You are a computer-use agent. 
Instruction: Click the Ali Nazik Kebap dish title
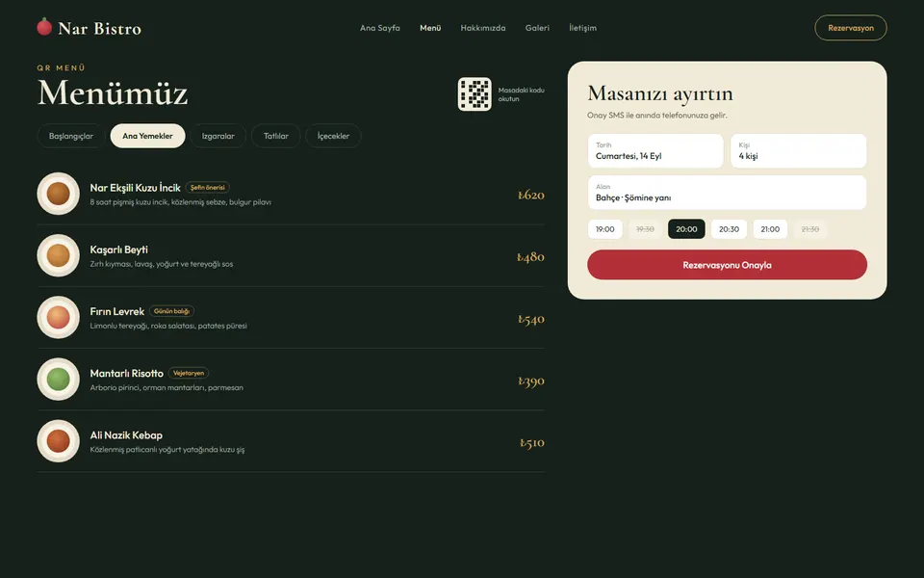tap(126, 435)
